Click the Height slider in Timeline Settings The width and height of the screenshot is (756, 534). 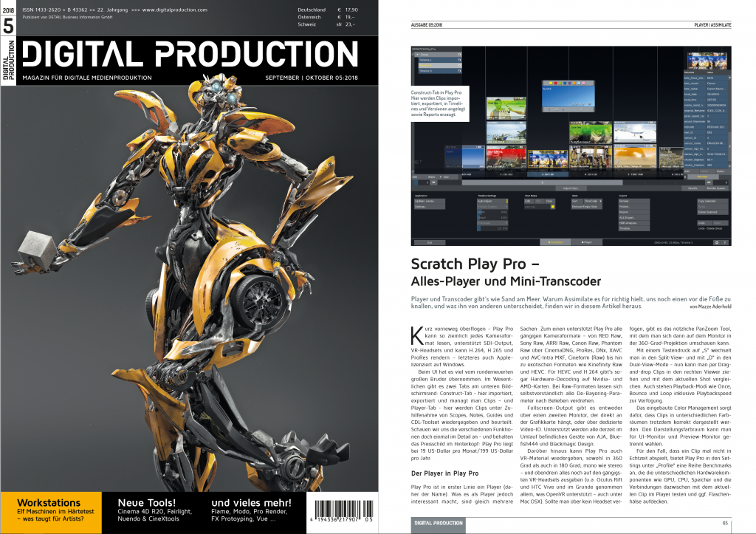pyautogui.click(x=492, y=218)
